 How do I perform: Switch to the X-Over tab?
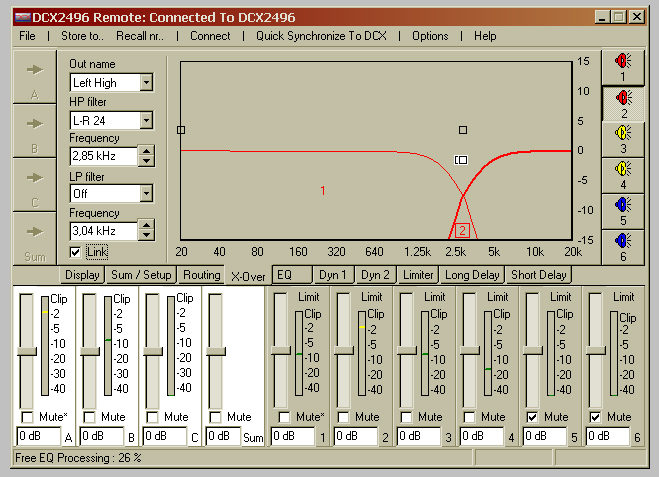[248, 276]
